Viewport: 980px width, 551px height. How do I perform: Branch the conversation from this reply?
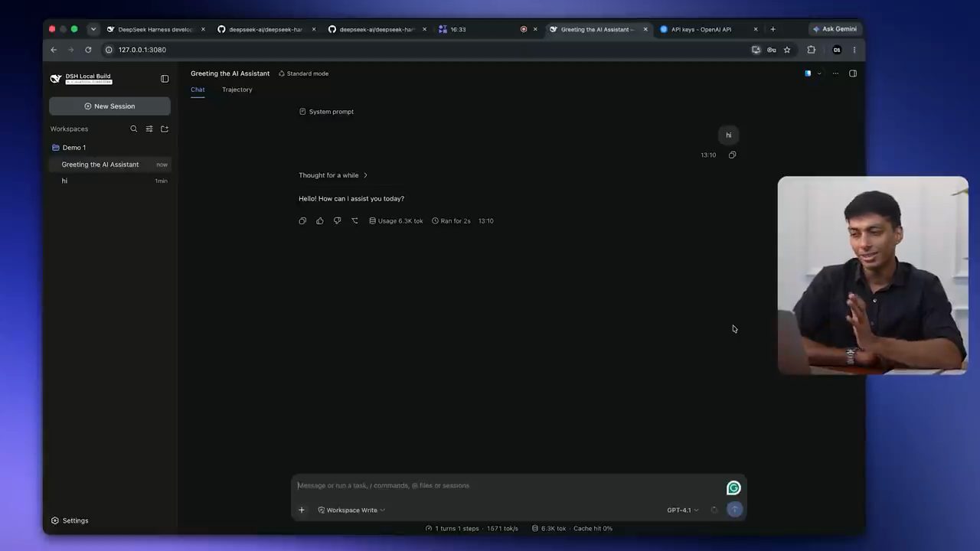(x=354, y=221)
